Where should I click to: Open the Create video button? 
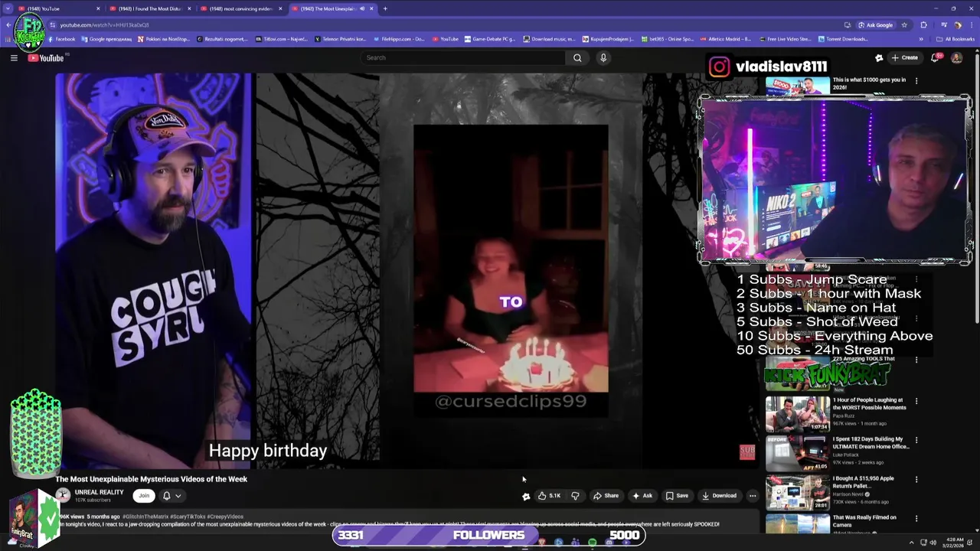905,57
